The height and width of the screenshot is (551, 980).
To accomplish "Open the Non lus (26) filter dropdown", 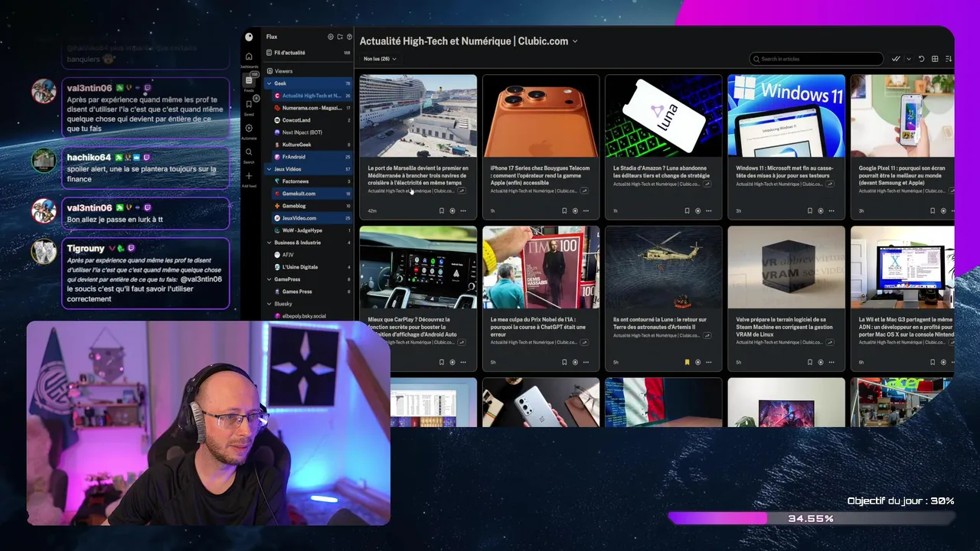I will 380,59.
